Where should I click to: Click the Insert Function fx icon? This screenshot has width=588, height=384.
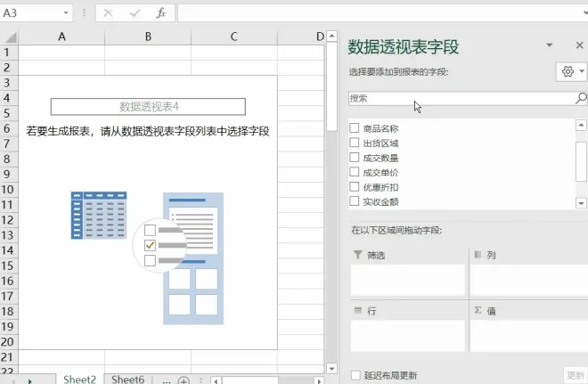pos(161,13)
